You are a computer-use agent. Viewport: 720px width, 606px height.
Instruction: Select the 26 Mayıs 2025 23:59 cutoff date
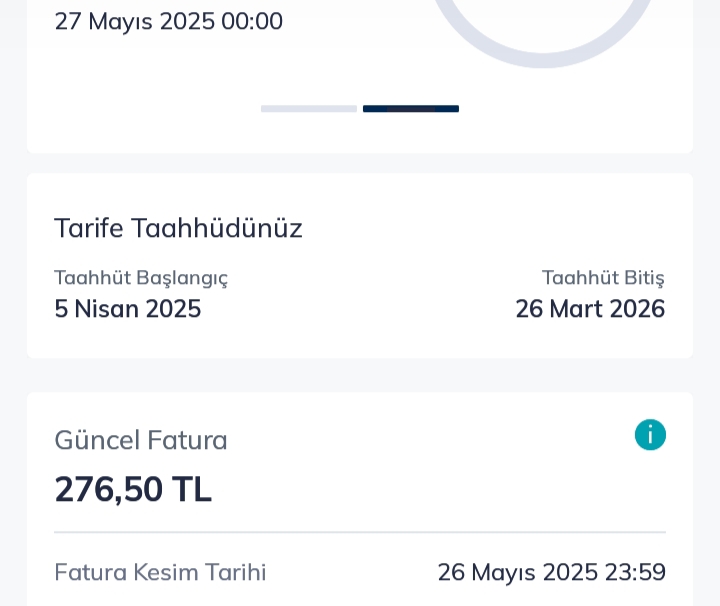coord(552,572)
